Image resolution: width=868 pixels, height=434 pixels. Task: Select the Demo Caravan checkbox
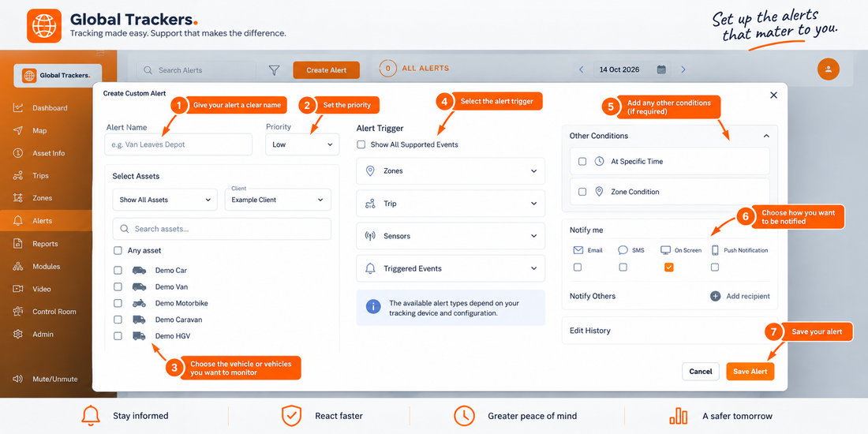pyautogui.click(x=118, y=320)
